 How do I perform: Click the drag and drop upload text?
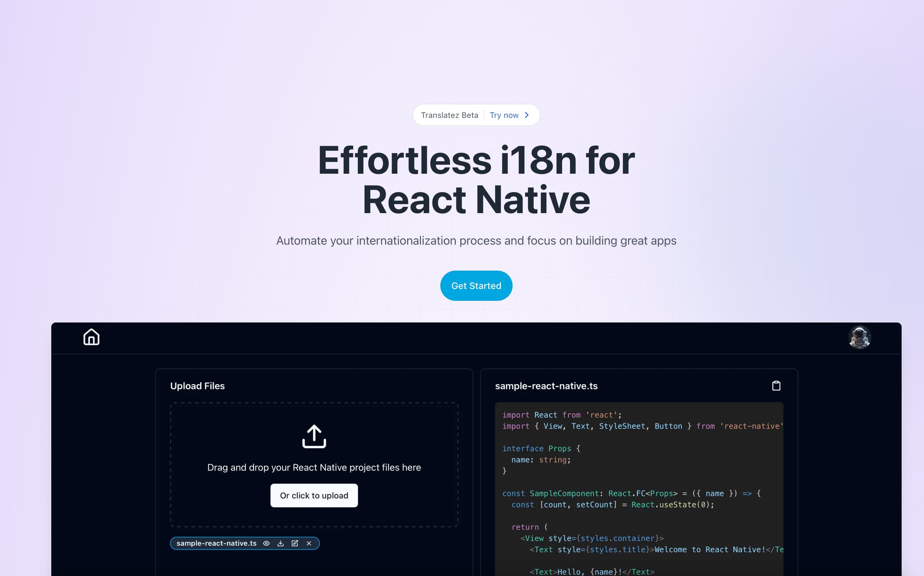pos(314,467)
